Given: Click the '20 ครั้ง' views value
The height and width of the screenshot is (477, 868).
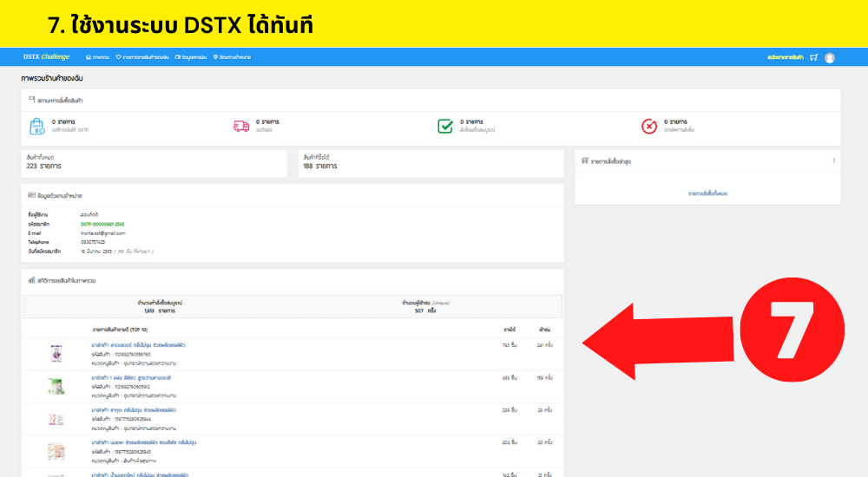Looking at the screenshot, I should [545, 442].
